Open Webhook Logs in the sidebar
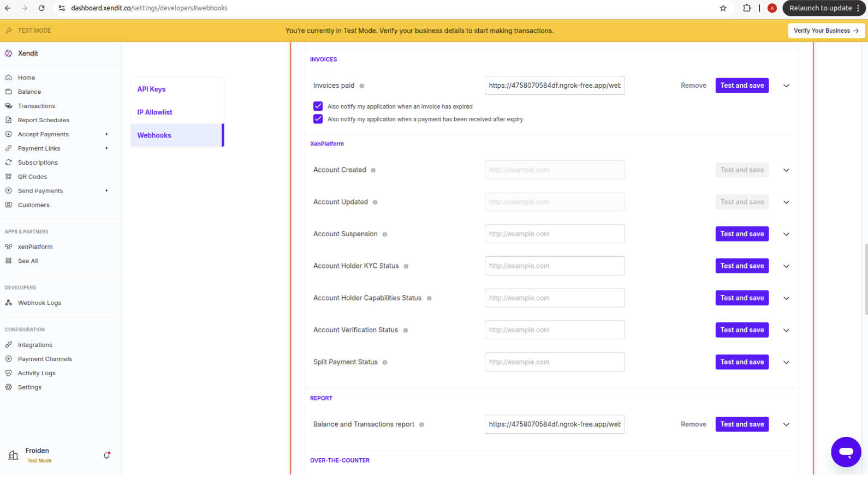 click(x=39, y=303)
